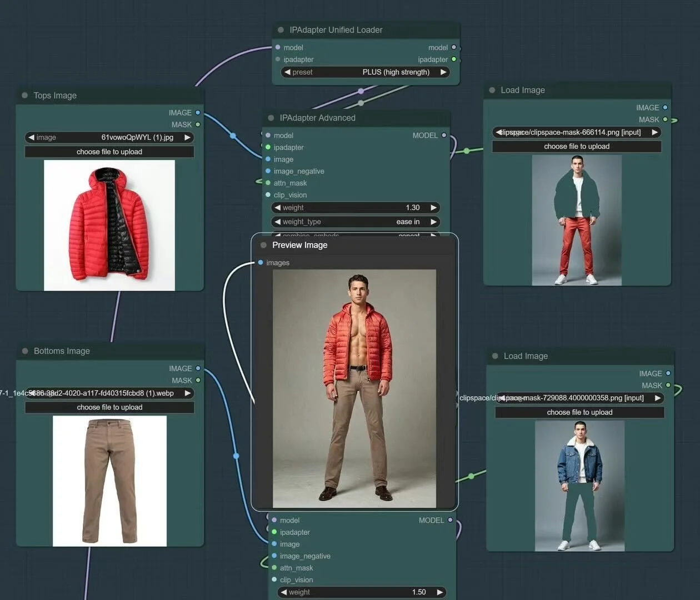Collapse the Tops Image node dot
Viewport: 700px width, 600px height.
tap(24, 96)
